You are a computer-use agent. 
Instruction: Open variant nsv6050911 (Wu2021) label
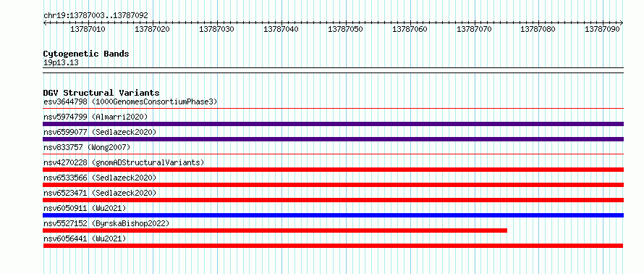(85, 208)
